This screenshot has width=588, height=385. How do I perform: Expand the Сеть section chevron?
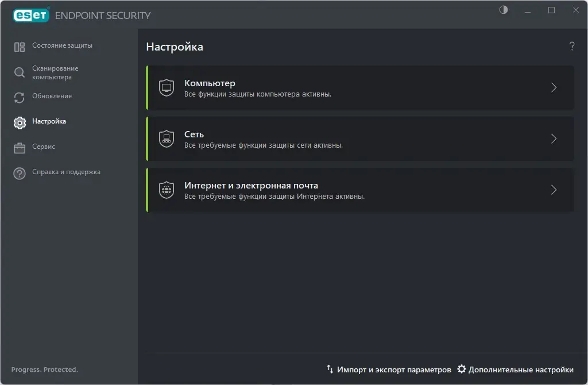pyautogui.click(x=554, y=138)
